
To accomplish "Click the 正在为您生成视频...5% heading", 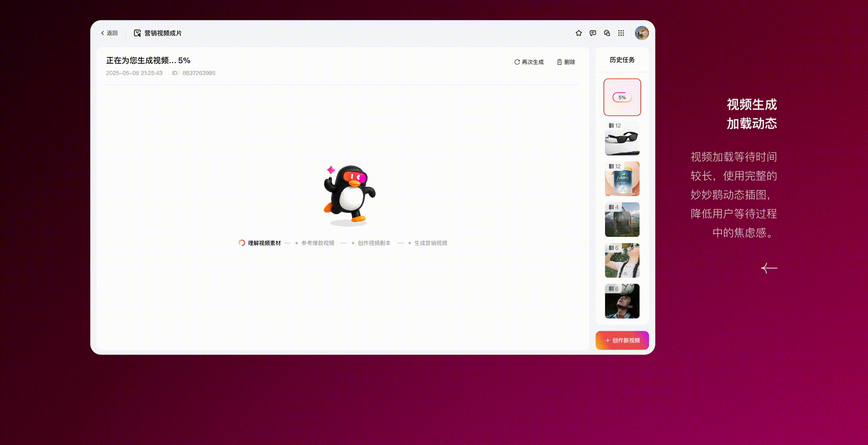I will (x=148, y=61).
